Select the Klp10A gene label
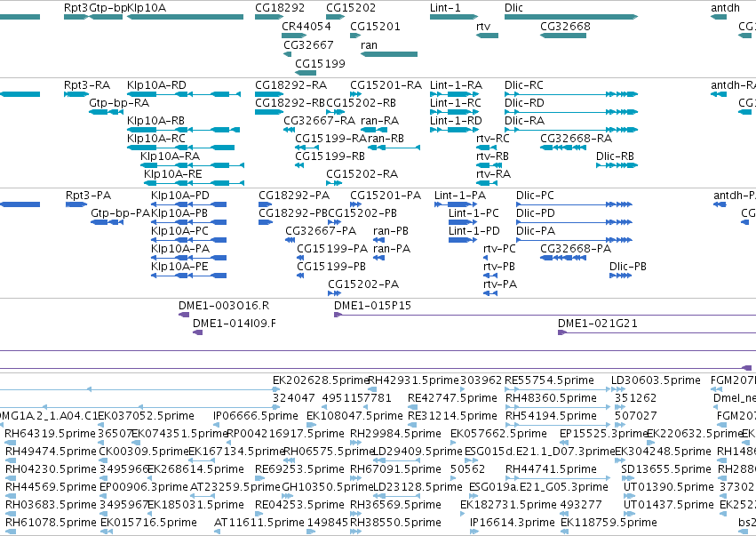Screen dimensions: 756x536 pyautogui.click(x=147, y=8)
